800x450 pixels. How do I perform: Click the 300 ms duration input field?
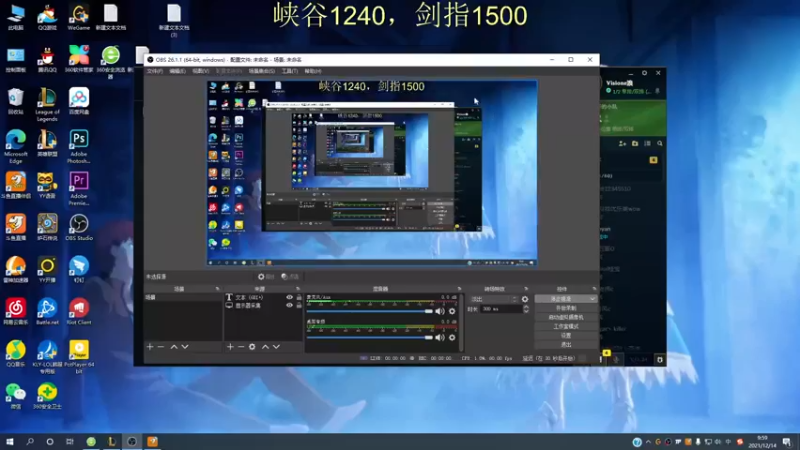501,309
